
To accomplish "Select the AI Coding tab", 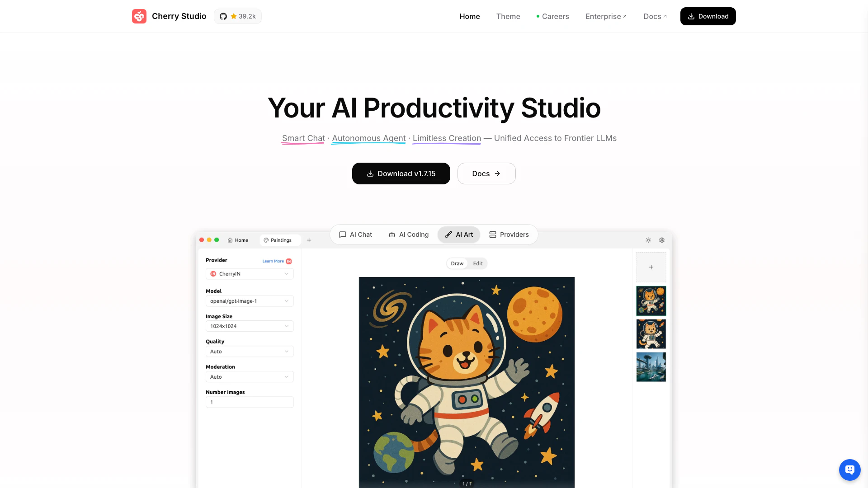I will click(x=409, y=235).
